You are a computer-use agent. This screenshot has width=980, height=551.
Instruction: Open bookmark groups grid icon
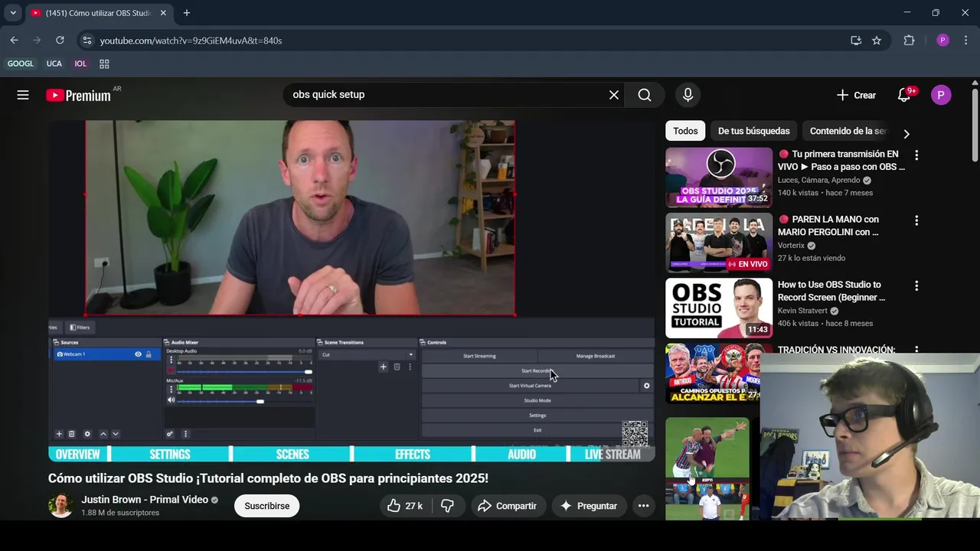click(x=104, y=64)
